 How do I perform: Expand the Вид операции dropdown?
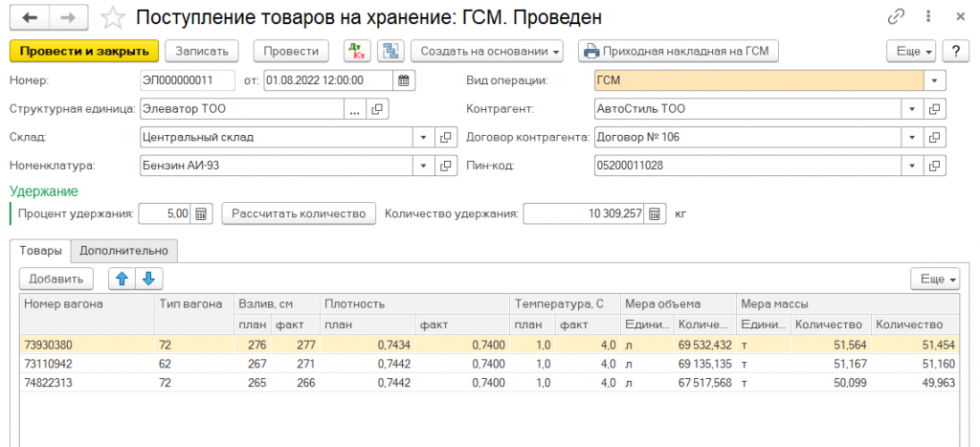point(935,80)
